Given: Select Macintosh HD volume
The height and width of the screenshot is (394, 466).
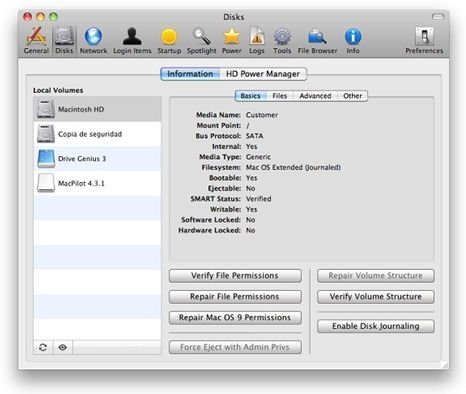Looking at the screenshot, I should point(97,109).
